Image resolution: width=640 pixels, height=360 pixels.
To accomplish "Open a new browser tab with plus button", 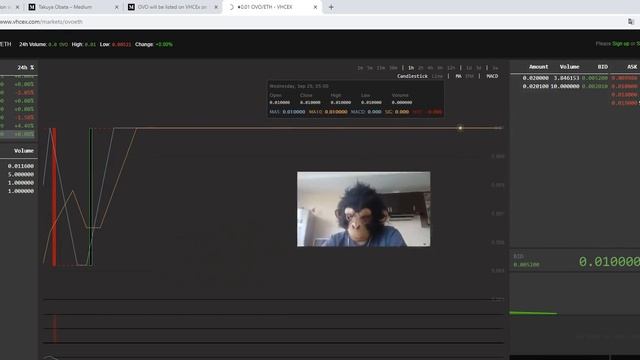I will point(331,7).
